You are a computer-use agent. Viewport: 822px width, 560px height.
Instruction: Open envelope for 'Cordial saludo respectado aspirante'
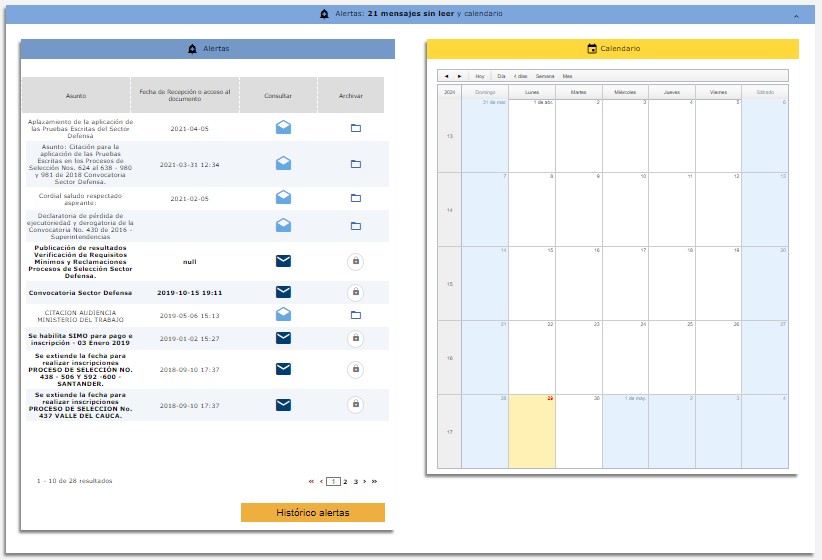pos(283,198)
